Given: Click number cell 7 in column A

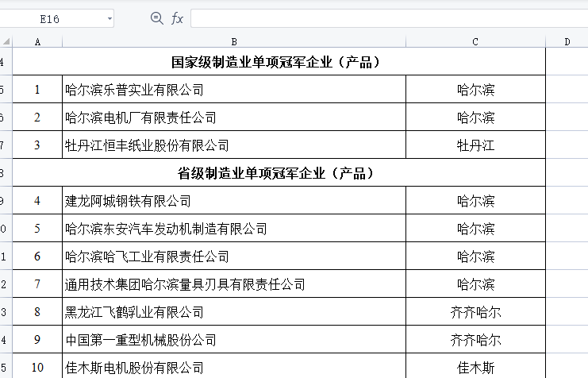Looking at the screenshot, I should coord(37,283).
